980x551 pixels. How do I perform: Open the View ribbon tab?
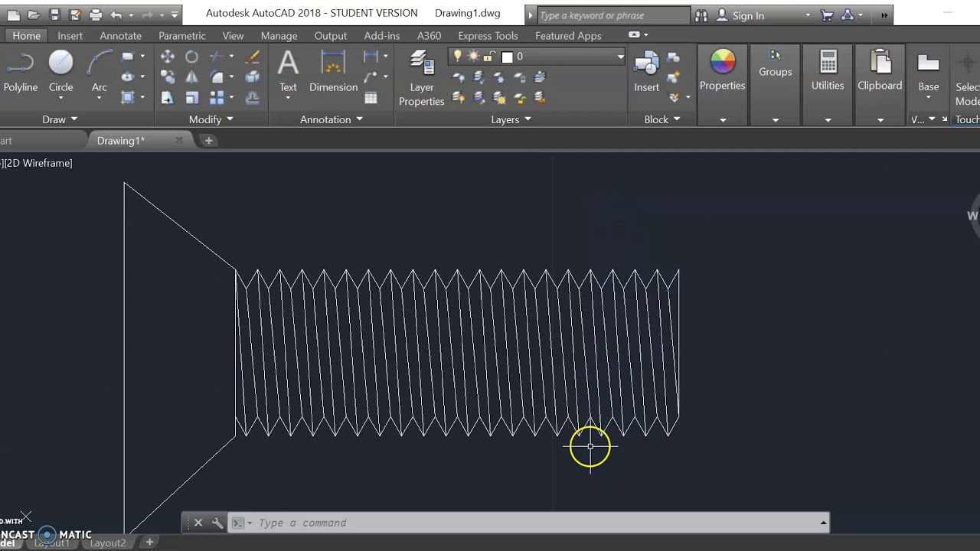(x=233, y=36)
